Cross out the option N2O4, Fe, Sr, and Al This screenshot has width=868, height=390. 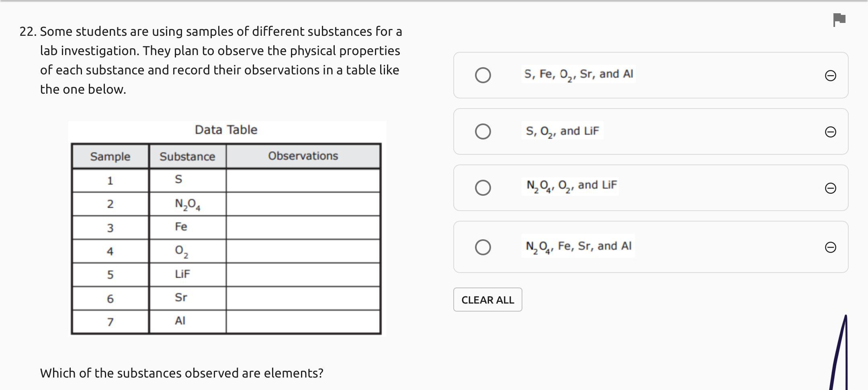(x=830, y=247)
